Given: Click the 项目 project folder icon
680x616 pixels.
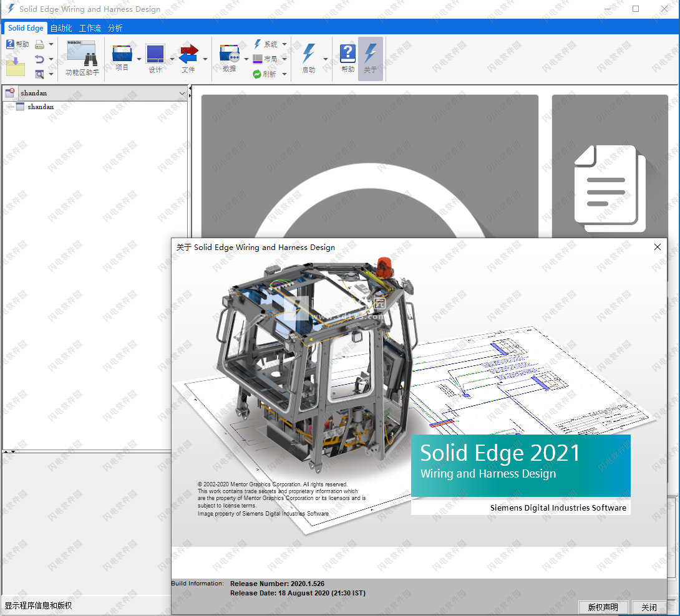Looking at the screenshot, I should (122, 54).
